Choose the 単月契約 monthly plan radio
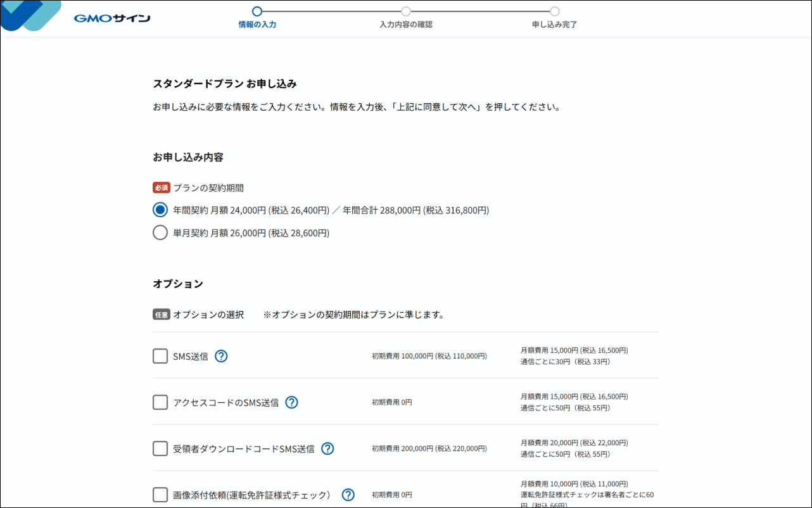 click(x=160, y=233)
